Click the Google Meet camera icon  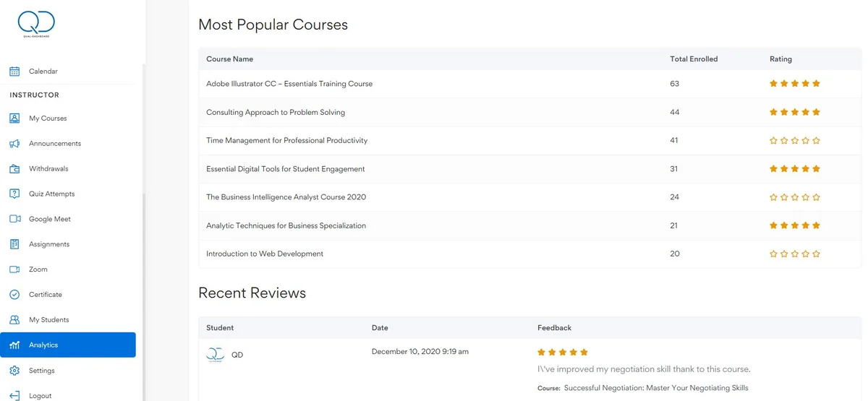(x=14, y=219)
